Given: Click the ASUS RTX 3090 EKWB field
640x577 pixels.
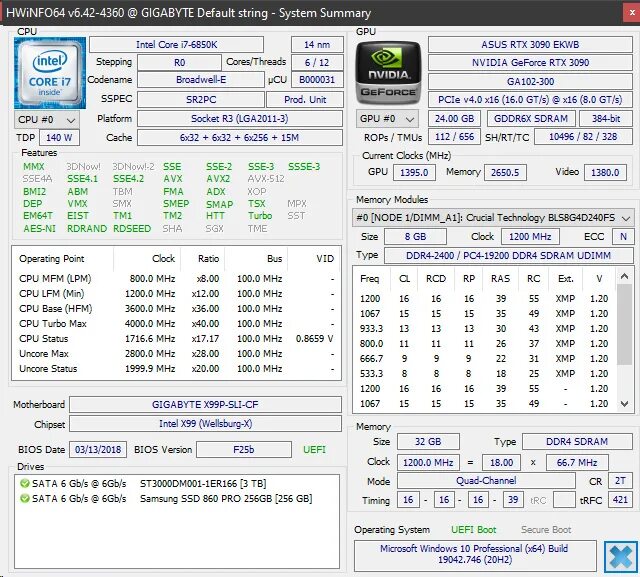Looking at the screenshot, I should click(x=530, y=44).
